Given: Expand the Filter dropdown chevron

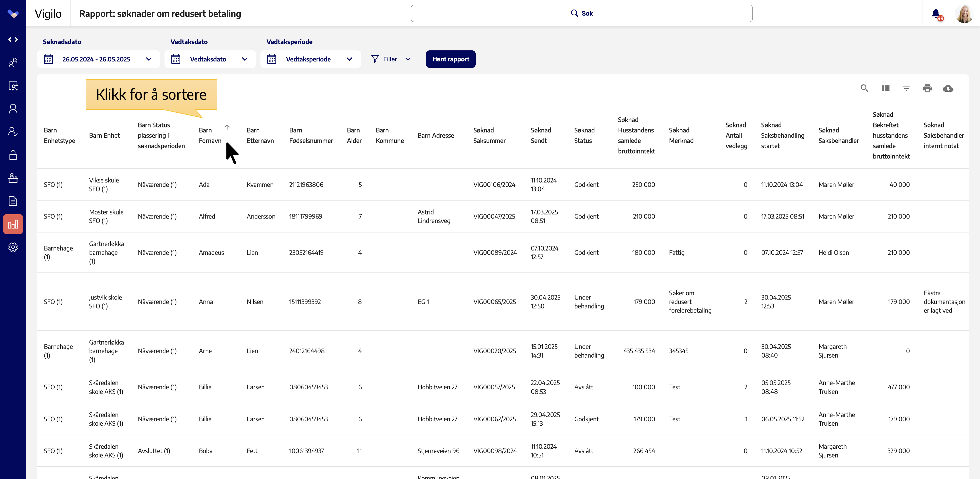Looking at the screenshot, I should coord(408,59).
